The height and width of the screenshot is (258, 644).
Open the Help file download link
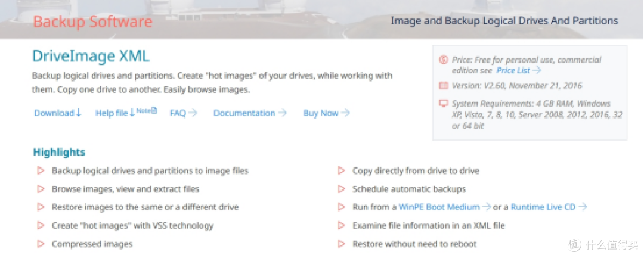click(x=115, y=113)
